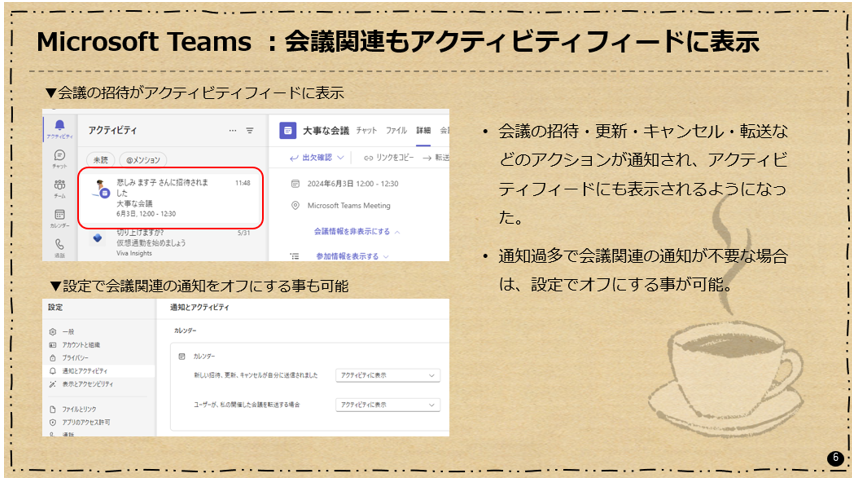
Task: Open the Activity more options (…) icon
Action: pyautogui.click(x=233, y=130)
